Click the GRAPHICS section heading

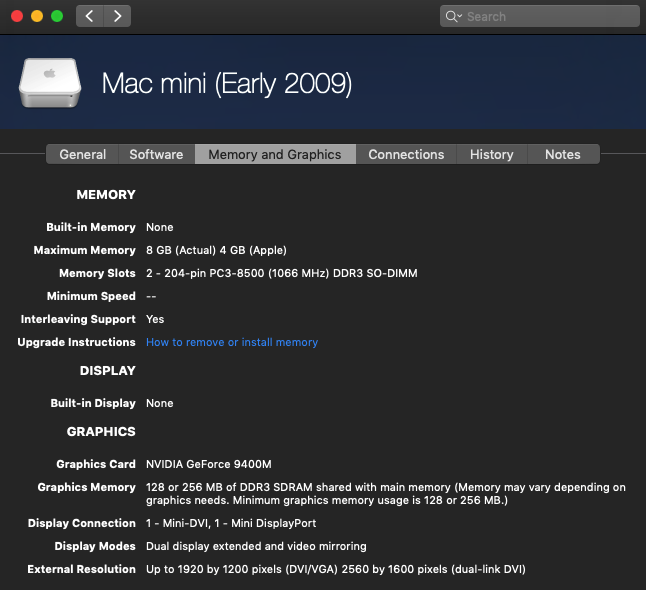pos(101,431)
